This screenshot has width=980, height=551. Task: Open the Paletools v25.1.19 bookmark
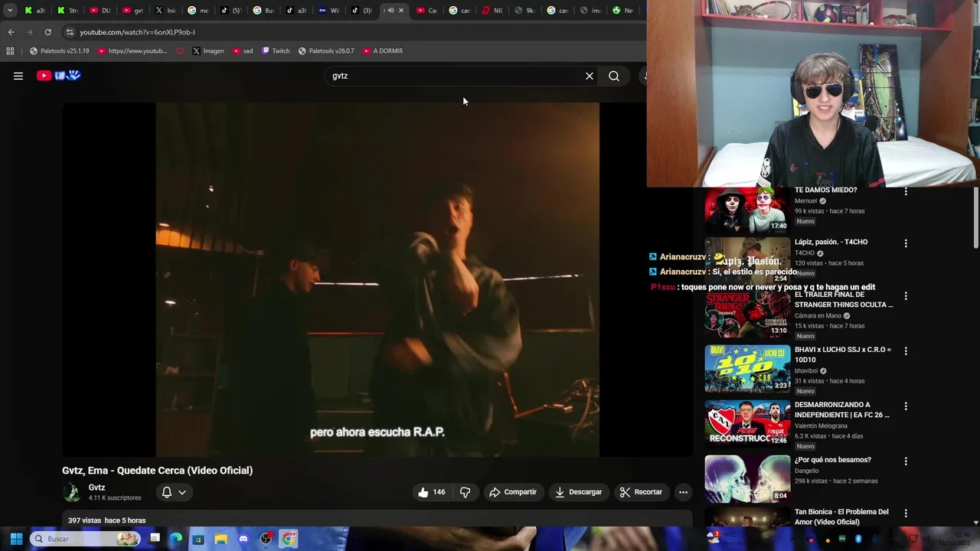(59, 51)
